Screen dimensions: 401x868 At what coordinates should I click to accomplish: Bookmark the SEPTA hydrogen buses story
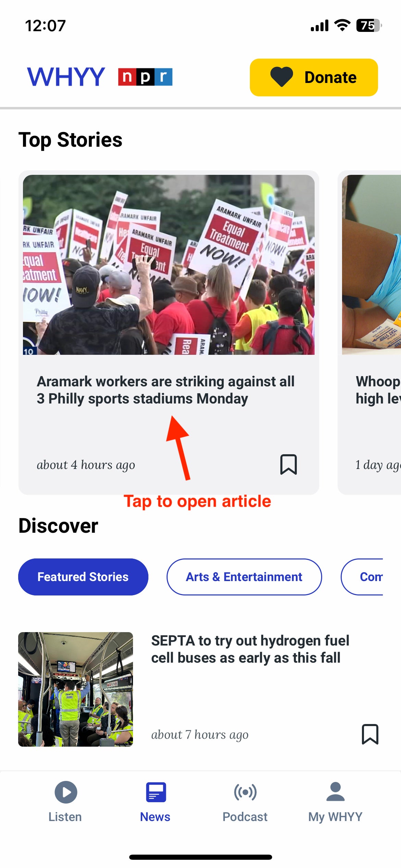370,734
